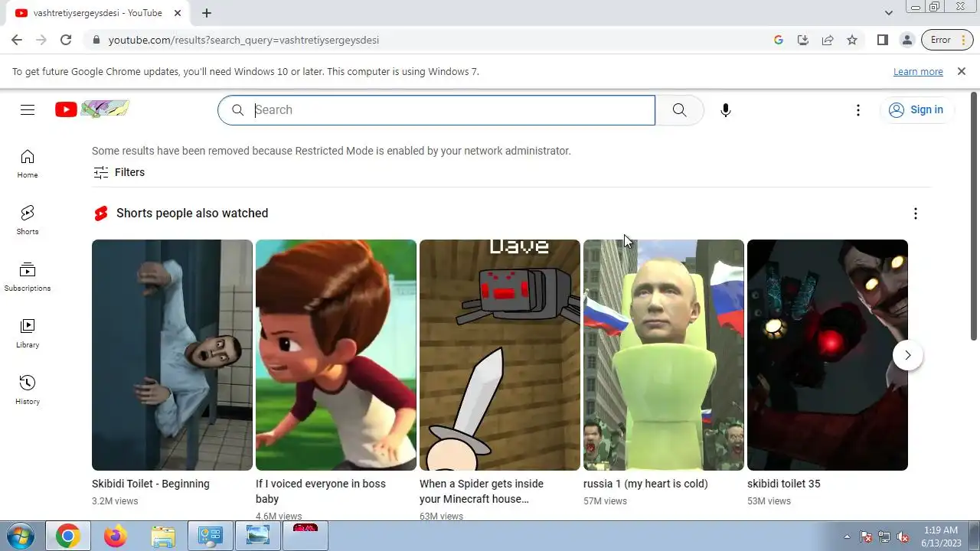Screen dimensions: 980x551
Task: Bookmark this page with the star
Action: coord(852,40)
